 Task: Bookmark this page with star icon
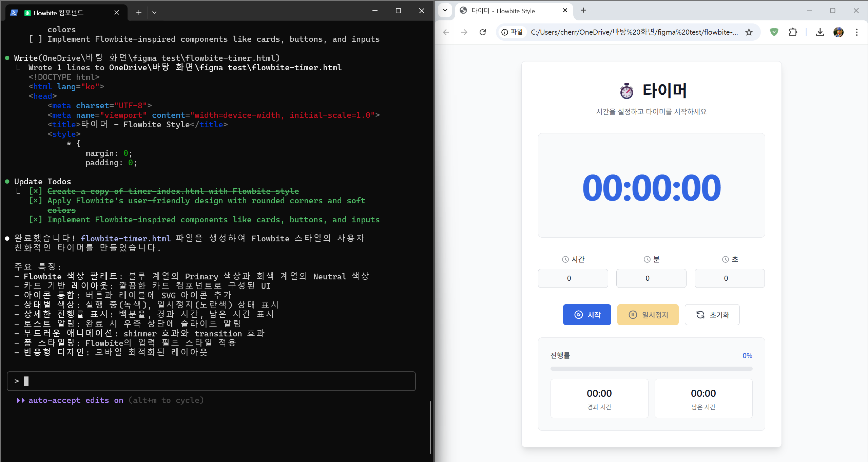pos(749,32)
